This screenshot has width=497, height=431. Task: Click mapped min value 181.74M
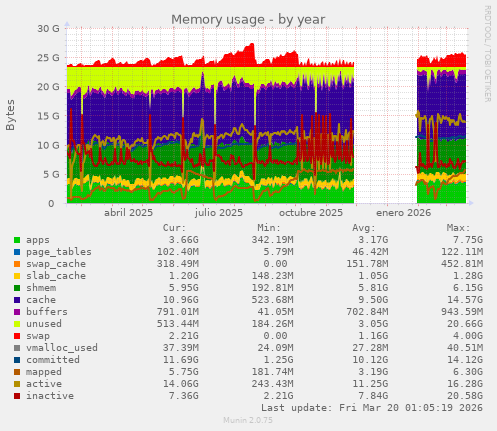point(272,372)
